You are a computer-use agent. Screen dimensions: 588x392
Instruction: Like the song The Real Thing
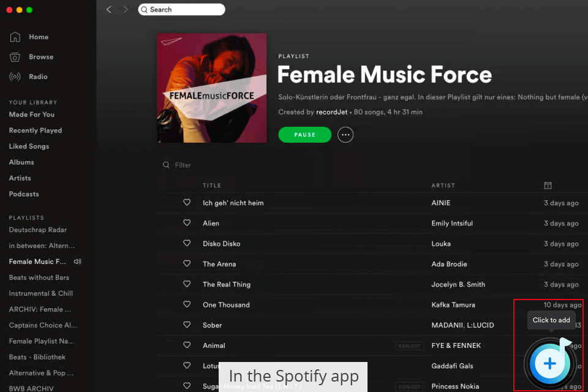click(x=187, y=284)
